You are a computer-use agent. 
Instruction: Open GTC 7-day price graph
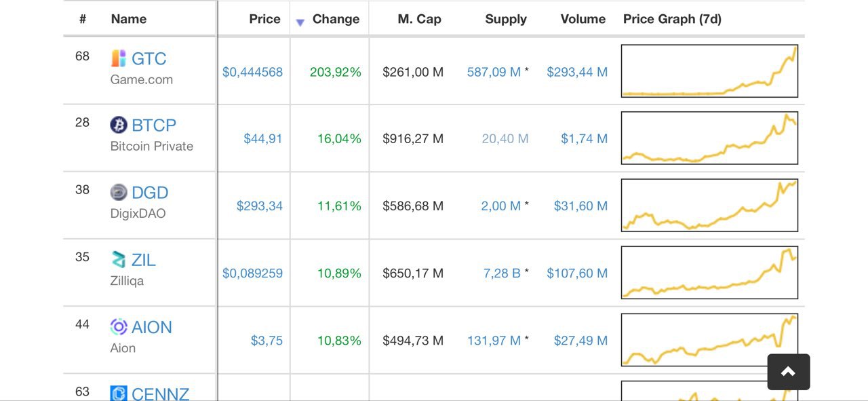709,71
